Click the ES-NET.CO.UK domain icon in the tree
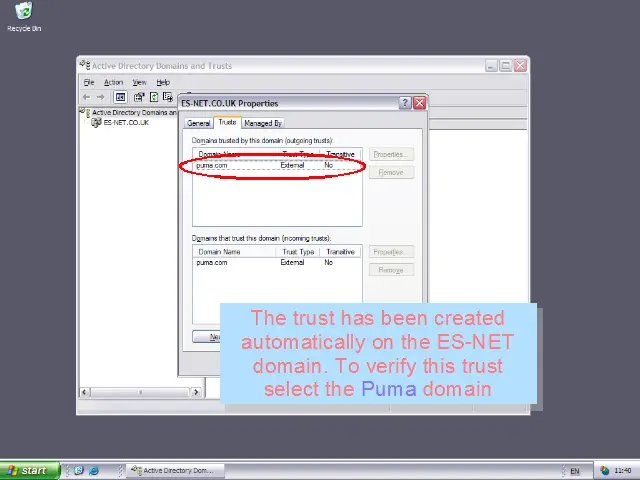The width and height of the screenshot is (640, 480). [96, 122]
